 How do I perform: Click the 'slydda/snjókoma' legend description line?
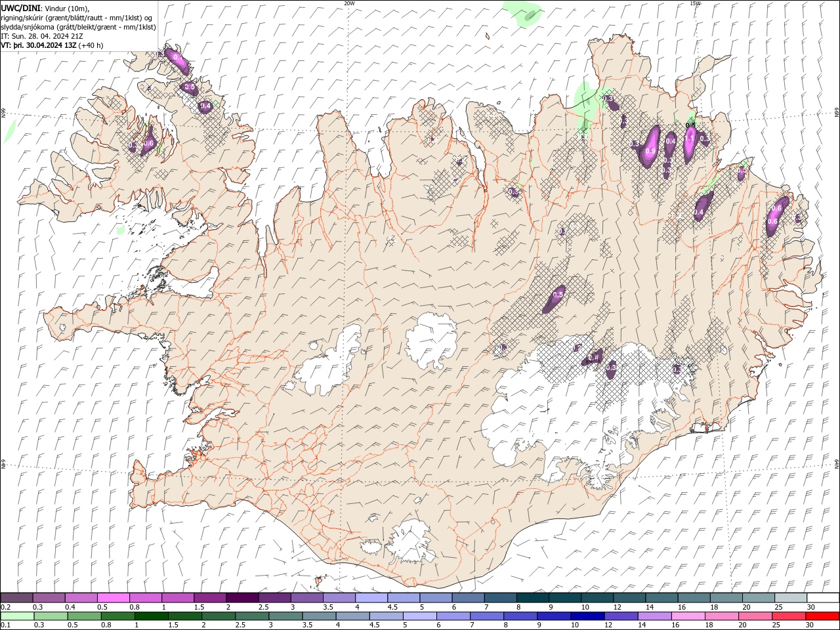[79, 27]
